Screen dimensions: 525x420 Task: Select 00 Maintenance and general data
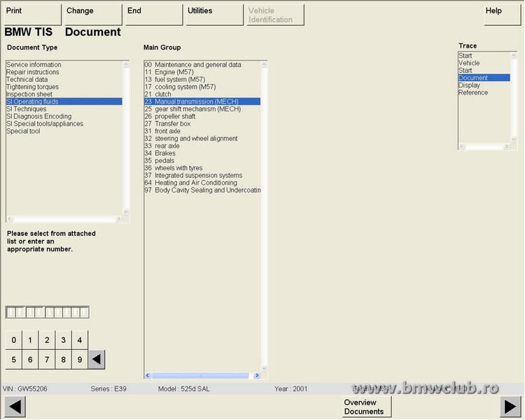point(202,64)
